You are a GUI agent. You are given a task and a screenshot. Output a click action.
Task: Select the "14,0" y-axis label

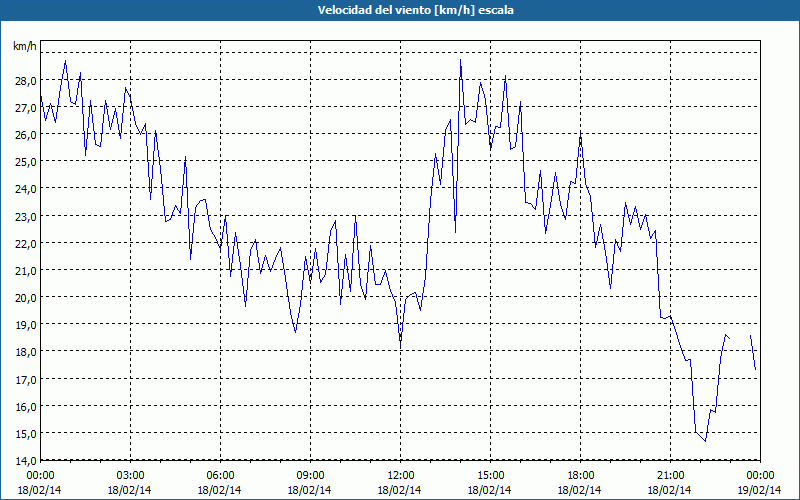[x=27, y=460]
